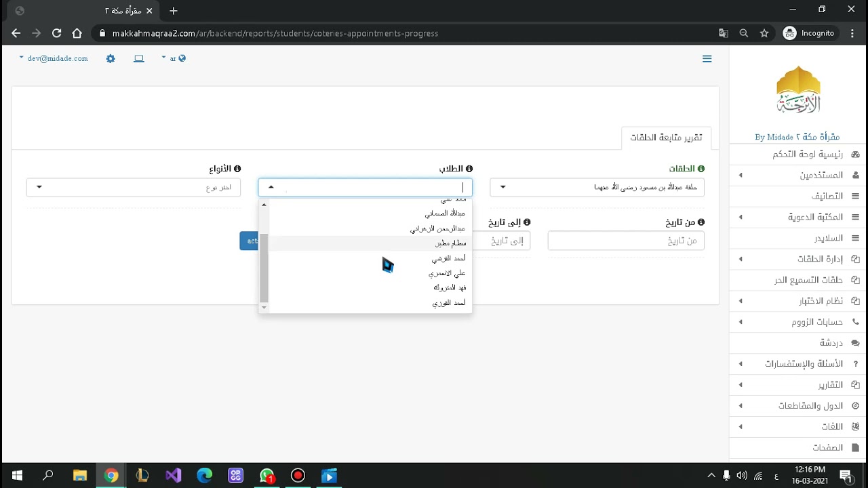Select the تقرير متابعة الحلقات tab
The width and height of the screenshot is (868, 488).
666,138
